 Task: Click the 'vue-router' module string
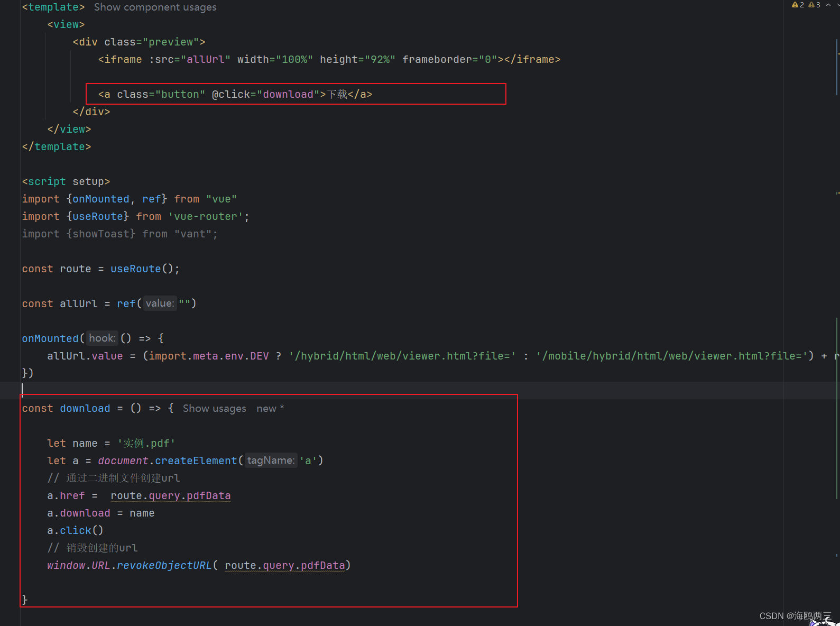coord(206,217)
